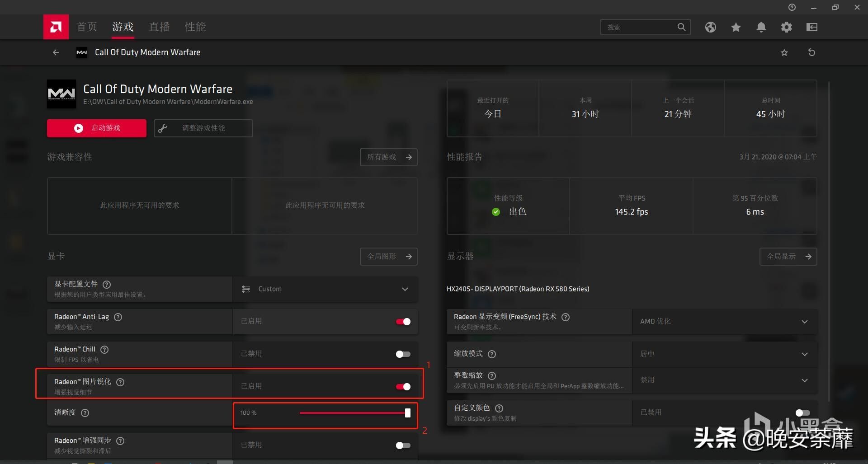Click the help icon beside Radeon Chill

[104, 350]
